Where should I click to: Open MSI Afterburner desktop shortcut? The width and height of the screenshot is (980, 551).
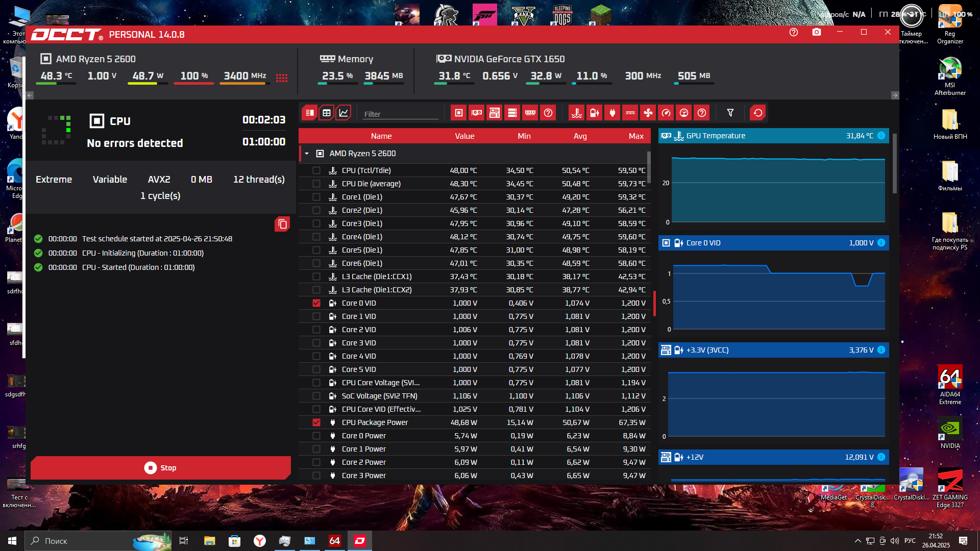pos(950,77)
